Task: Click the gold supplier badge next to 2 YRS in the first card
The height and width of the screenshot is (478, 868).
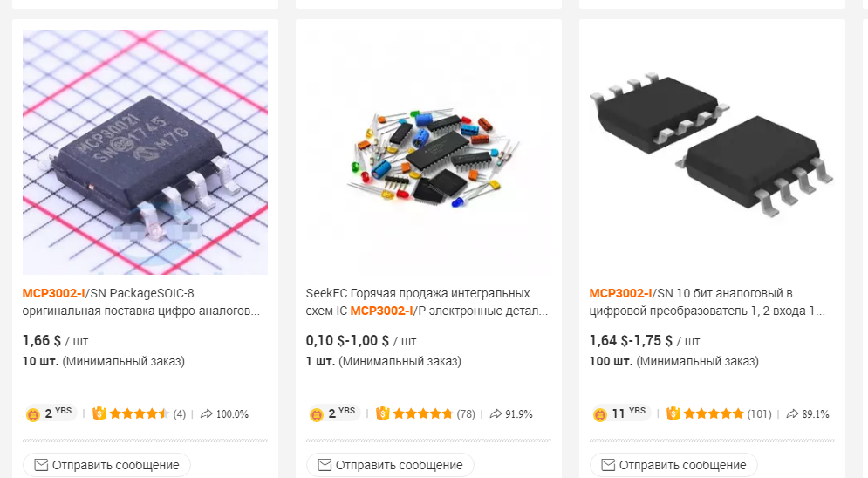Action: [x=33, y=414]
